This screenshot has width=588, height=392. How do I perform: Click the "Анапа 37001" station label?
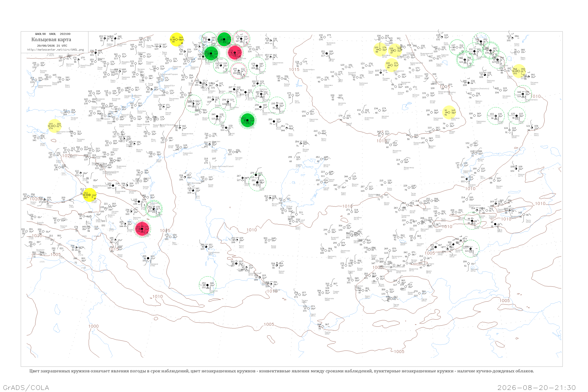pos(43,144)
